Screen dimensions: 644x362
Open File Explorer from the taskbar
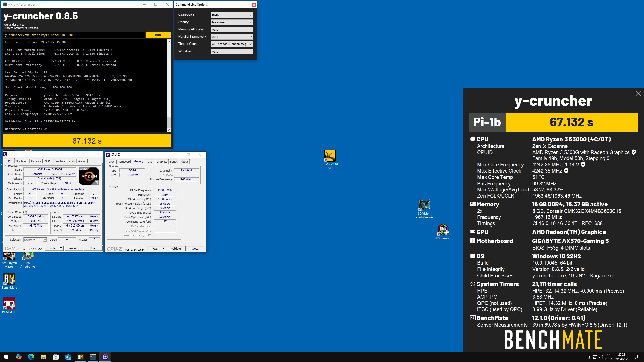(x=43, y=357)
